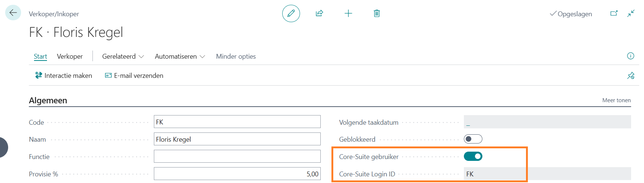Click the delete trash icon
This screenshot has height=183, width=644.
click(377, 14)
